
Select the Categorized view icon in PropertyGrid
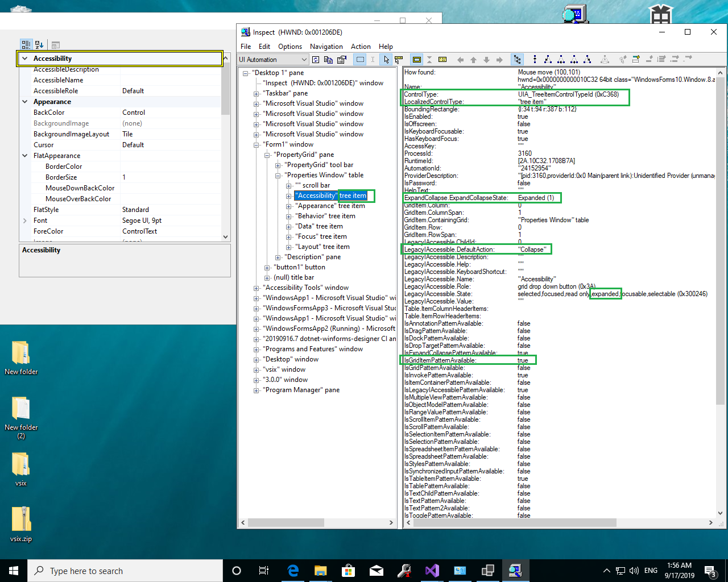pyautogui.click(x=26, y=44)
